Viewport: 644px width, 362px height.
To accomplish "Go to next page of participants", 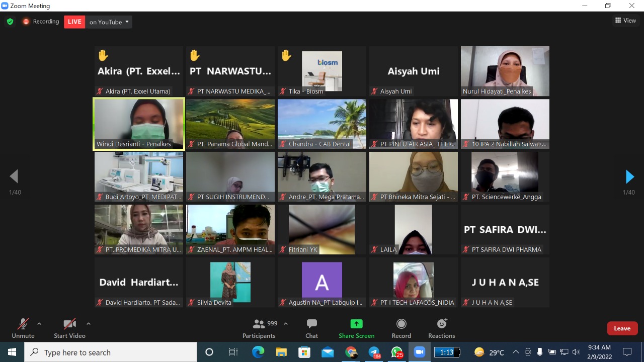I will [x=629, y=176].
